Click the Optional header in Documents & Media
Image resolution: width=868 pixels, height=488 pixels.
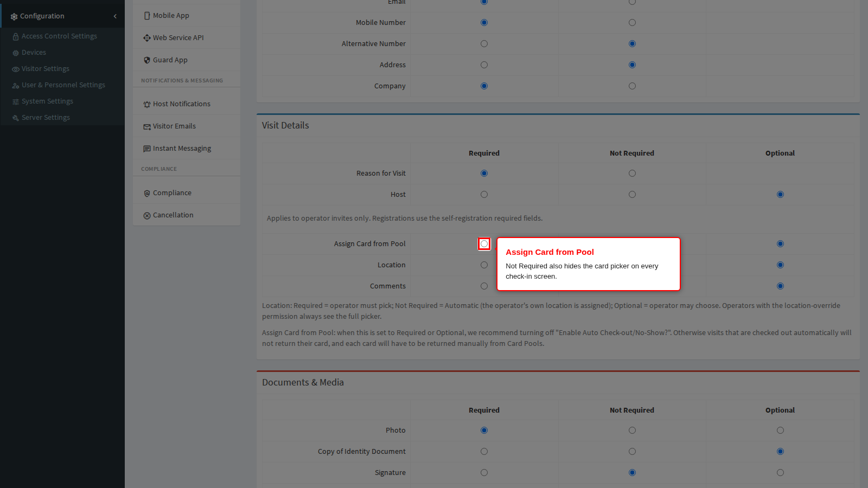coord(780,410)
